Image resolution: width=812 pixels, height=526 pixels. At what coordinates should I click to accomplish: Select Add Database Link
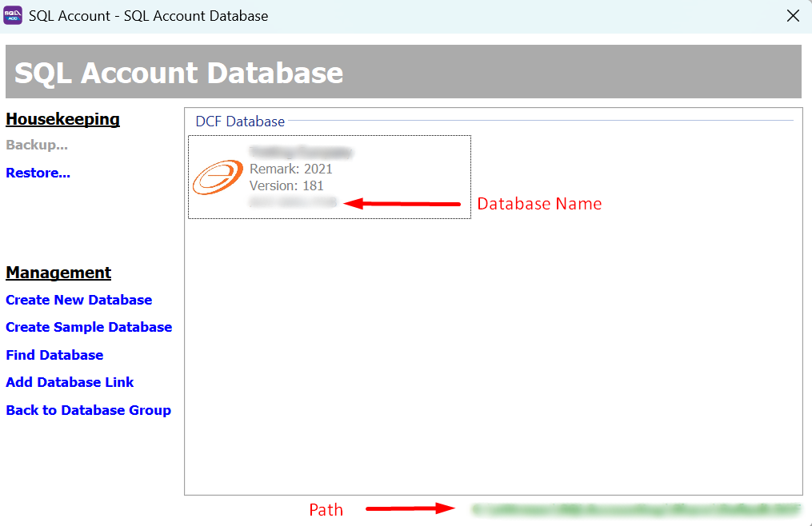tap(70, 382)
